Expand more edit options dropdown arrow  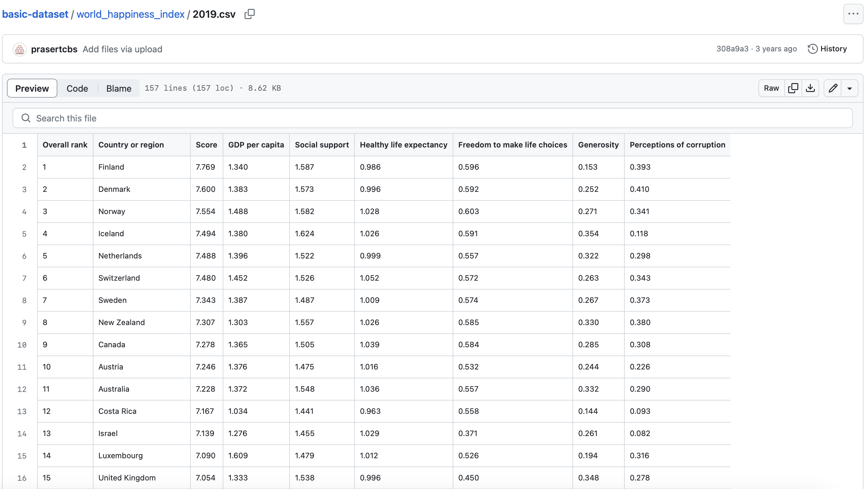click(x=849, y=88)
